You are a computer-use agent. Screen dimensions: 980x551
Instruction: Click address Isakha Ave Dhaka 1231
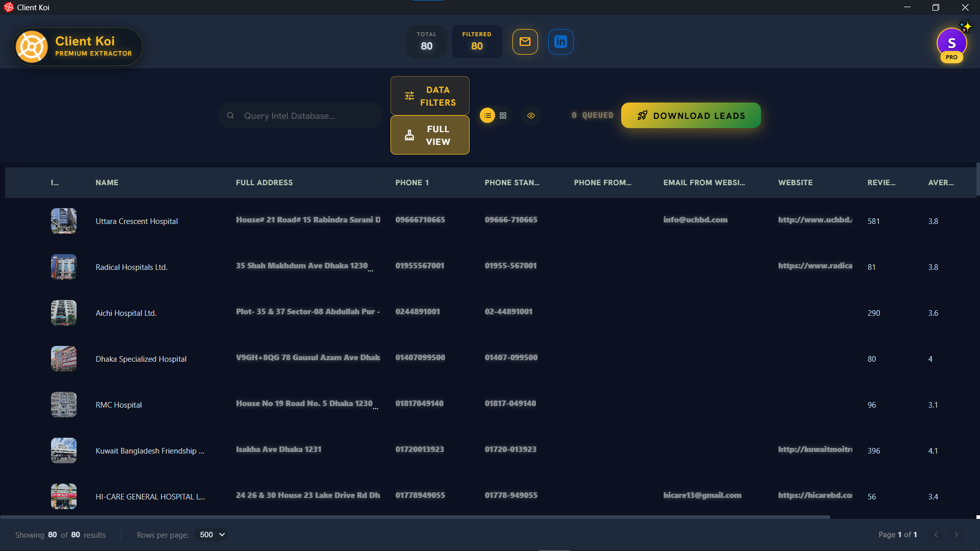(279, 449)
